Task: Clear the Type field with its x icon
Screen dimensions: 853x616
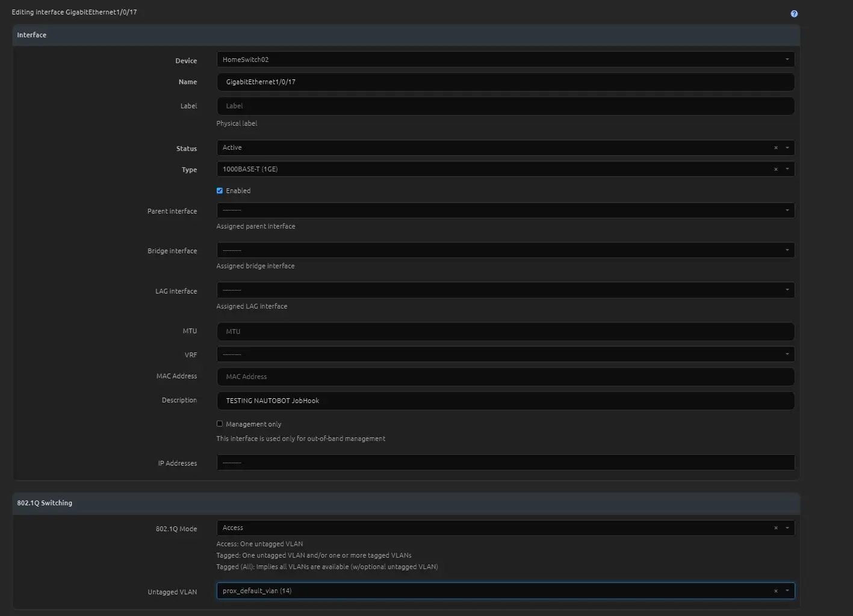Action: click(x=775, y=170)
